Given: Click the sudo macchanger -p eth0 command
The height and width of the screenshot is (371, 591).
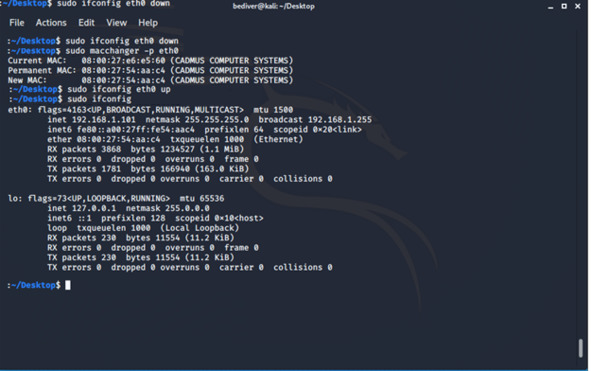Looking at the screenshot, I should (x=122, y=51).
